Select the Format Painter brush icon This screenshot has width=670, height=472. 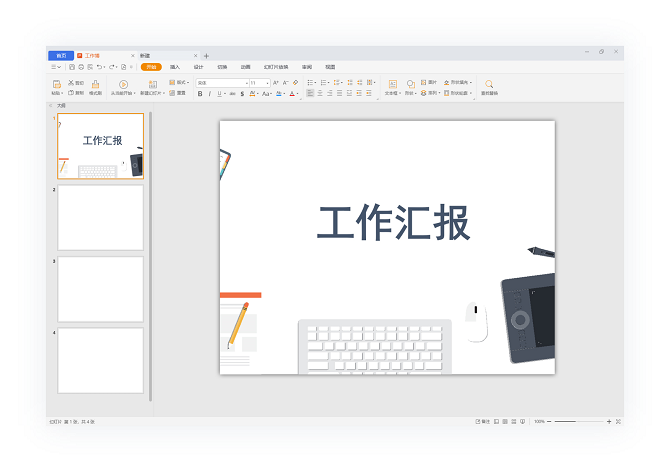coord(95,84)
